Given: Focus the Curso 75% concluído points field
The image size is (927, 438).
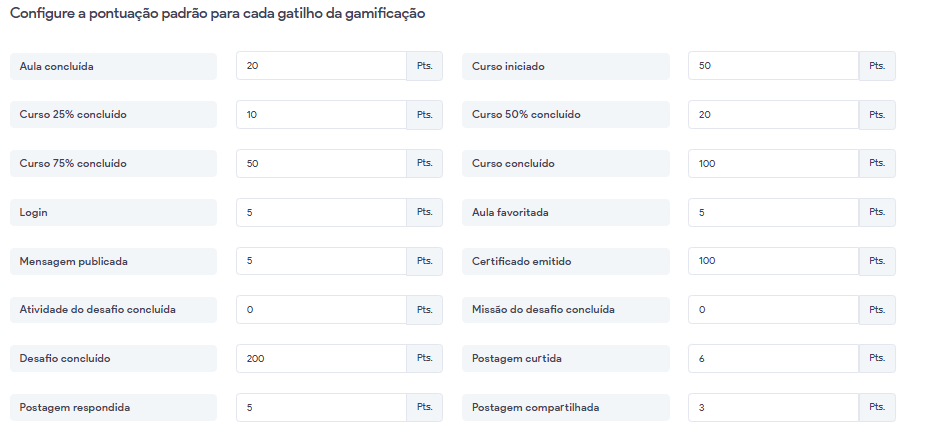Looking at the screenshot, I should click(x=321, y=163).
